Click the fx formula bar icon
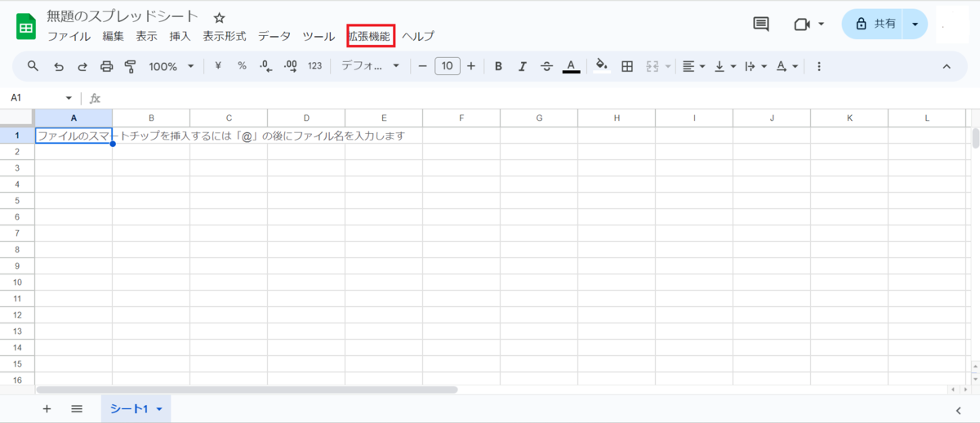 (x=95, y=98)
